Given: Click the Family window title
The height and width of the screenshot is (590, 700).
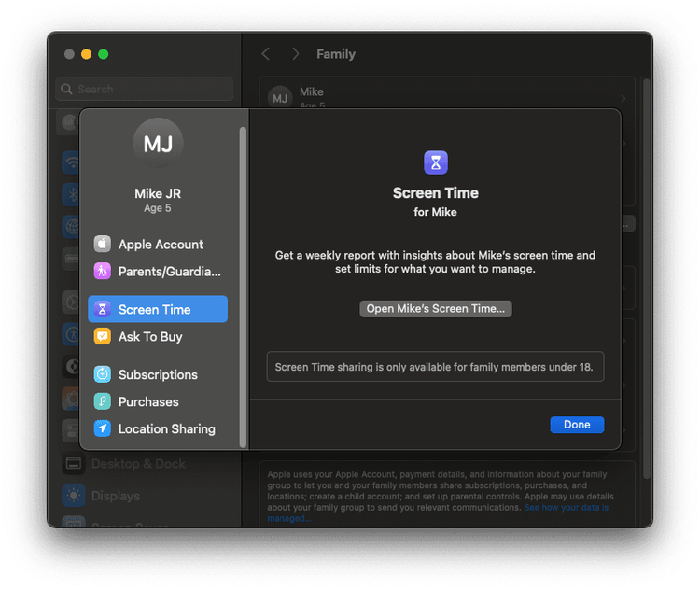Looking at the screenshot, I should point(336,54).
